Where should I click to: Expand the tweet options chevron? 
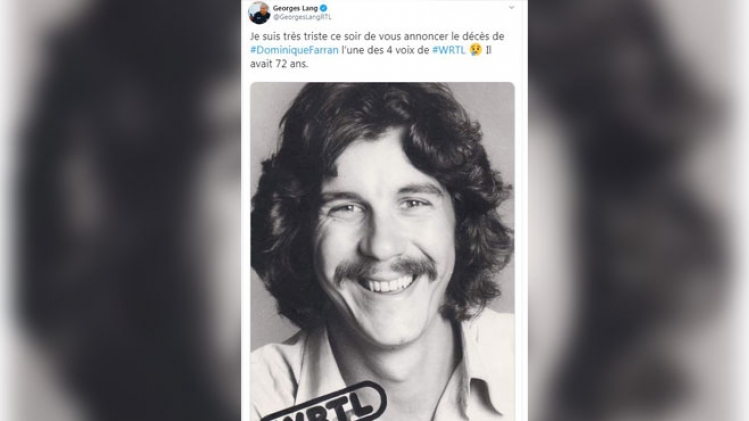512,8
